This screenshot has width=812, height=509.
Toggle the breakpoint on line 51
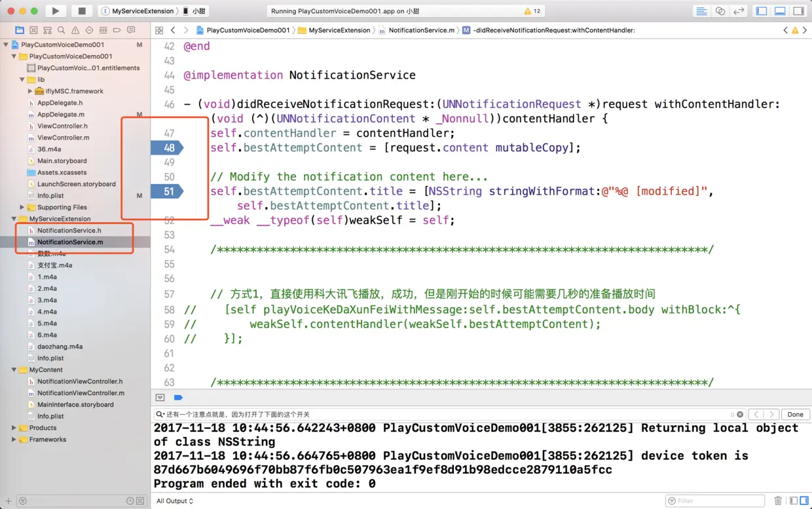[x=167, y=191]
